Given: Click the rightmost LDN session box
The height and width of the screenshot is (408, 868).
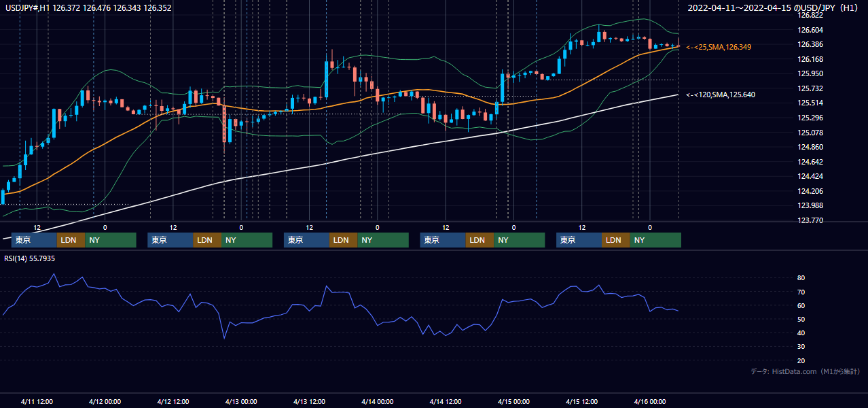Looking at the screenshot, I should [x=615, y=240].
